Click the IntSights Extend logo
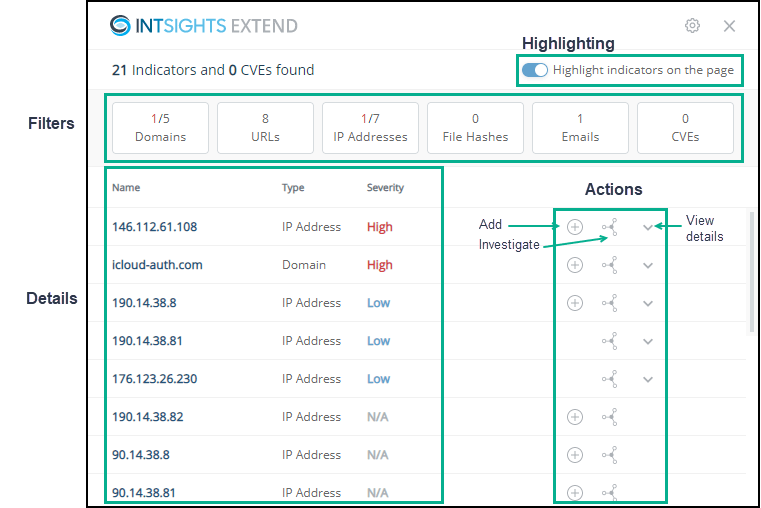The height and width of the screenshot is (508, 761). 203,26
